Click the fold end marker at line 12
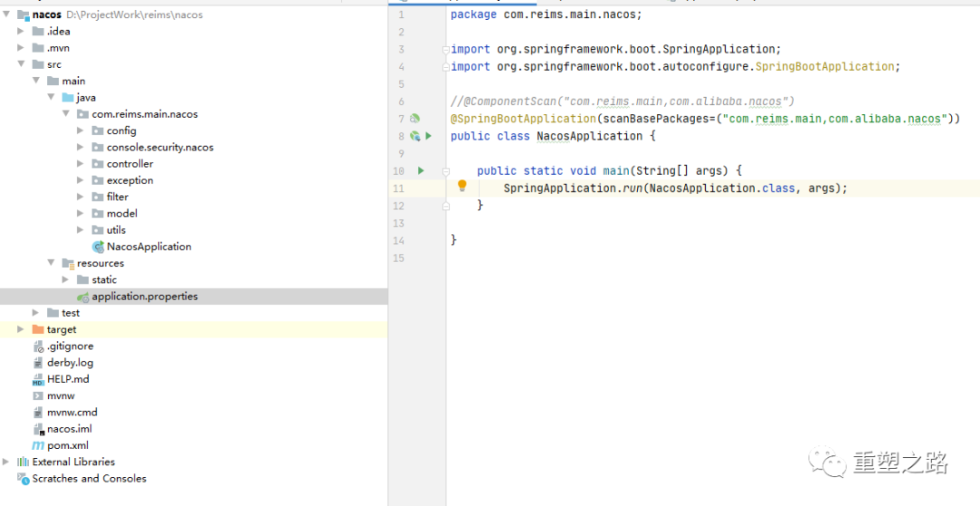 coord(446,205)
